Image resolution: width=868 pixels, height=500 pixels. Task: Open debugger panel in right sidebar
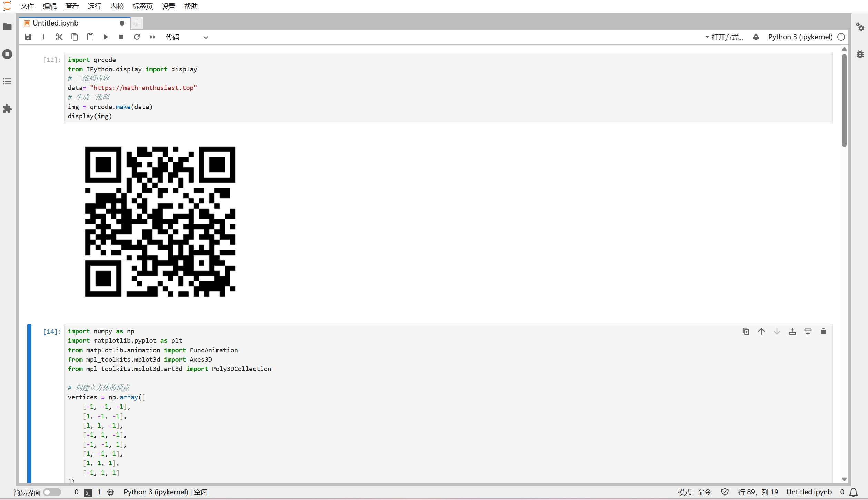coord(860,54)
